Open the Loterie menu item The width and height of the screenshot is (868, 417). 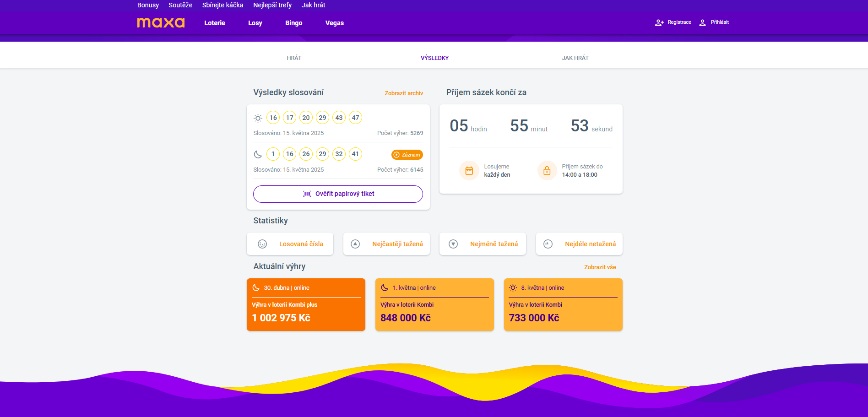(215, 23)
